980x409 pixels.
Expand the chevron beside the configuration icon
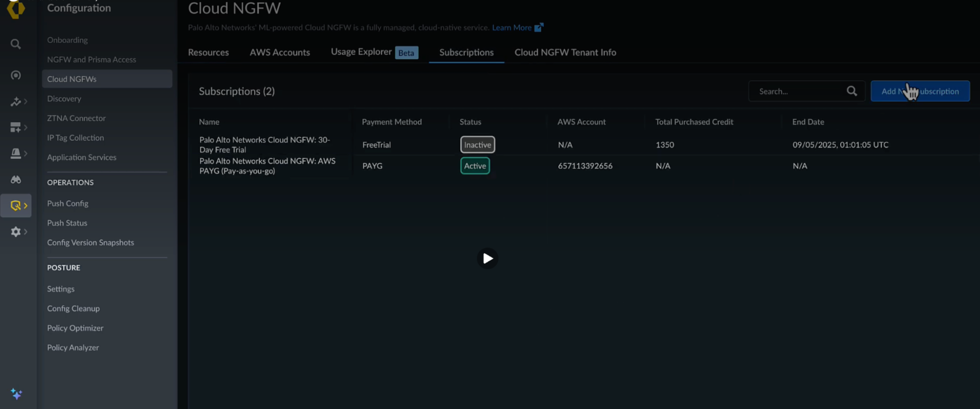tap(25, 205)
